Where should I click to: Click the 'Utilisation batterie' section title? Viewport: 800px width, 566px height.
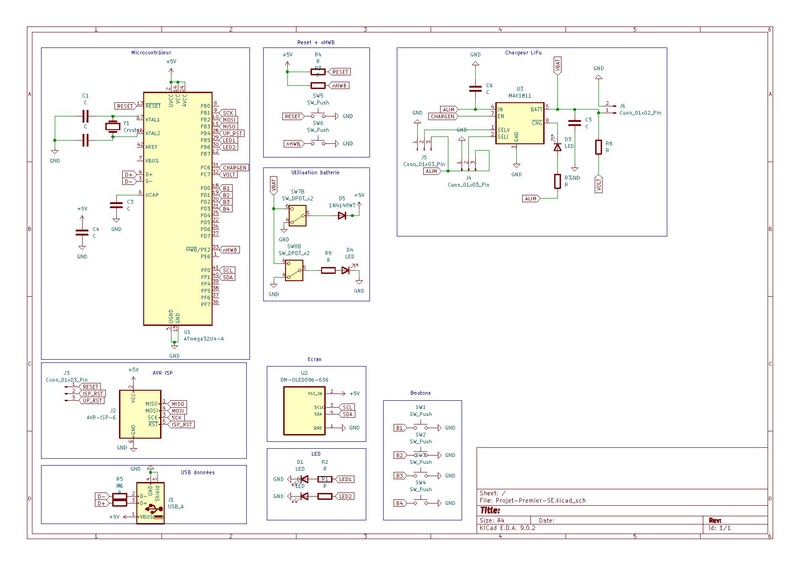tap(315, 173)
